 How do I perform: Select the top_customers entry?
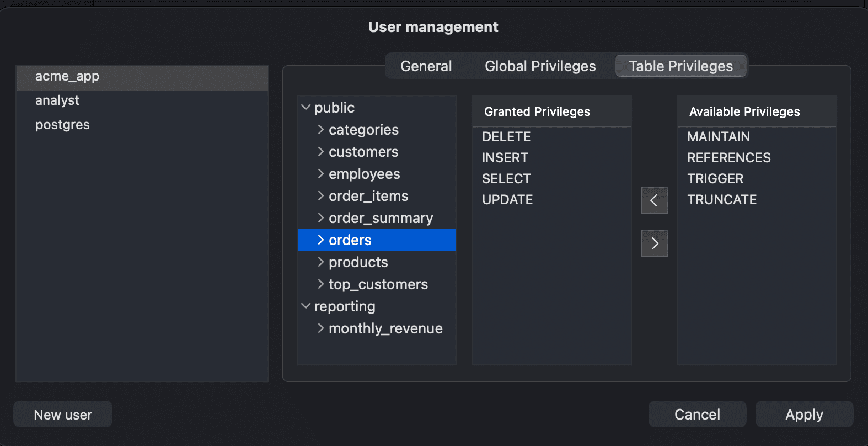tap(378, 284)
